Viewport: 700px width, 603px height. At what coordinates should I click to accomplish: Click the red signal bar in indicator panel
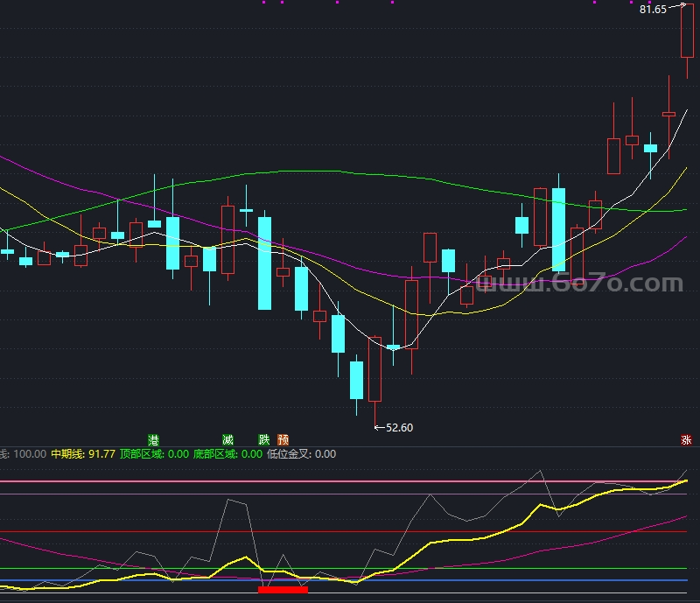[x=283, y=590]
